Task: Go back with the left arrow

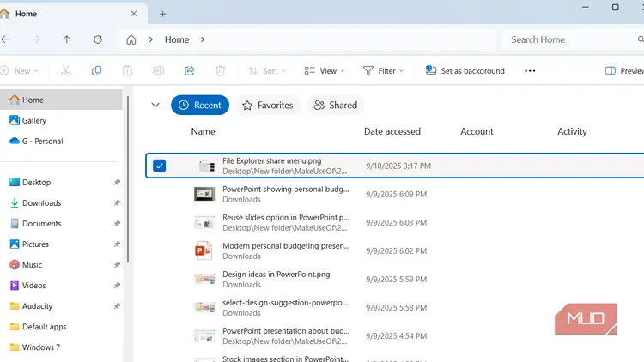Action: click(5, 39)
